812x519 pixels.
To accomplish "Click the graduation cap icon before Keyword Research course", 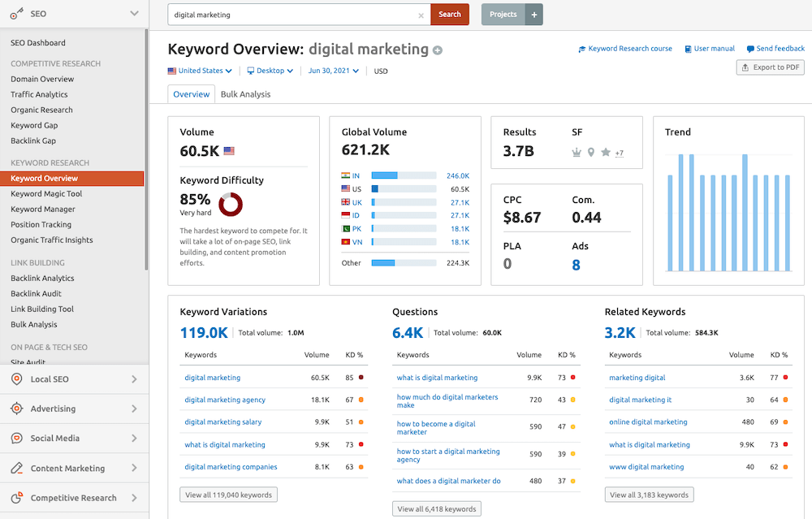I will [x=582, y=50].
